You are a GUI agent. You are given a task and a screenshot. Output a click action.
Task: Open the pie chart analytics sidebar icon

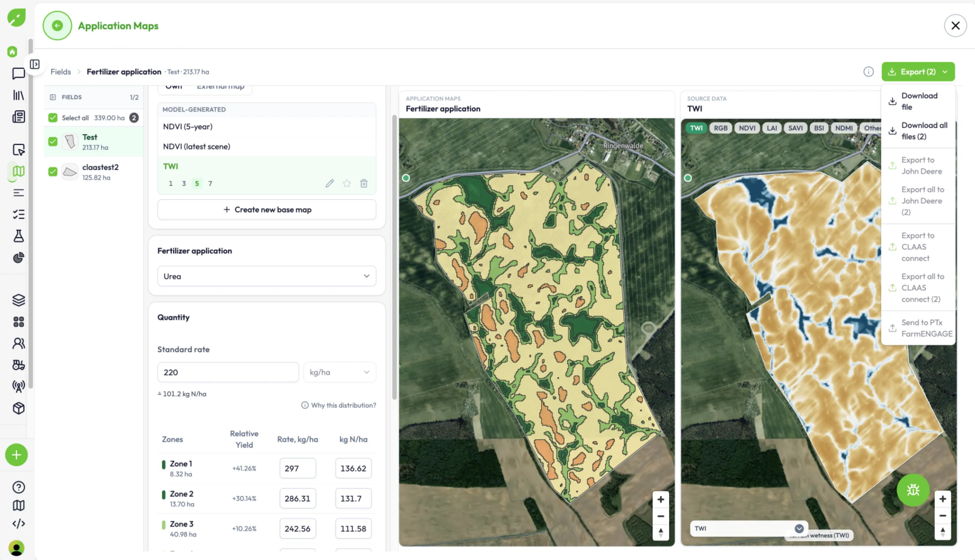[18, 257]
